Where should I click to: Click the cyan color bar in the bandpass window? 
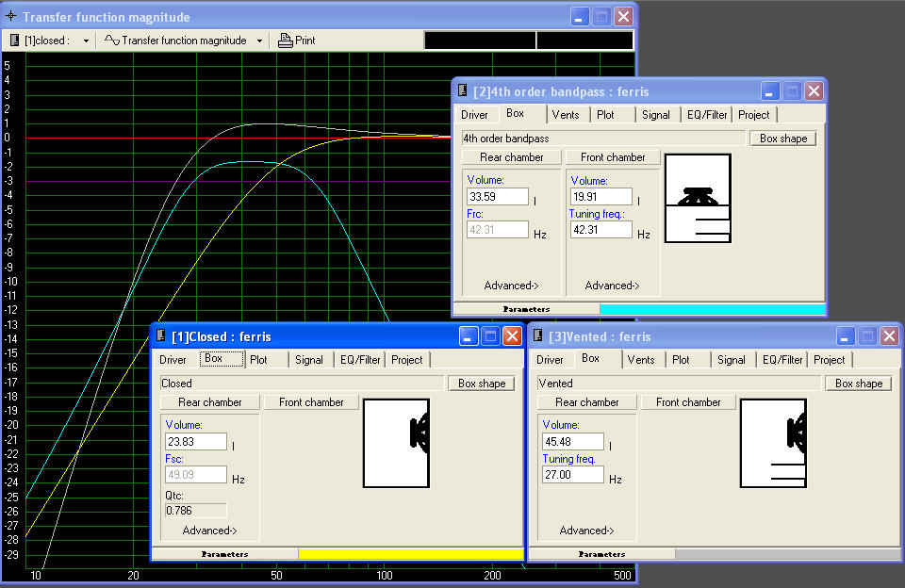pyautogui.click(x=713, y=309)
